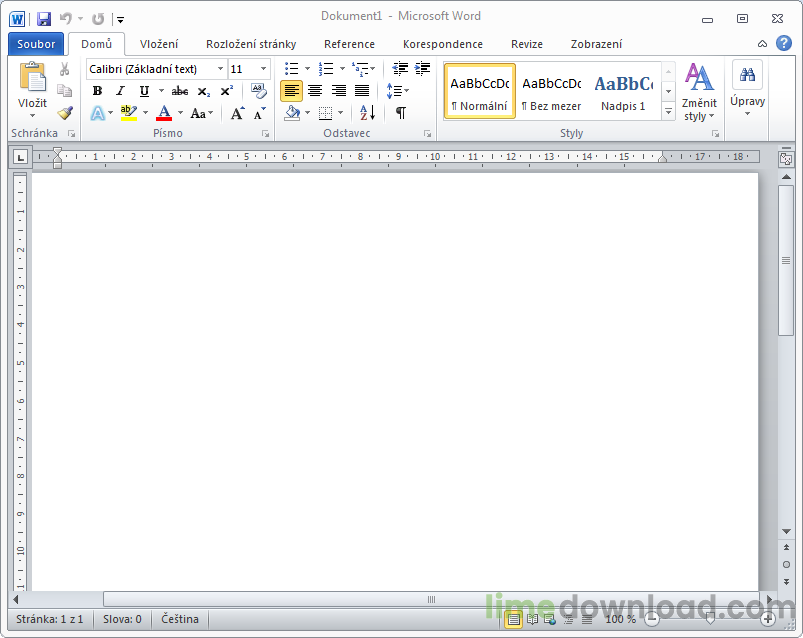This screenshot has width=803, height=638.
Task: Set paragraph alignment to justify
Action: click(x=362, y=91)
